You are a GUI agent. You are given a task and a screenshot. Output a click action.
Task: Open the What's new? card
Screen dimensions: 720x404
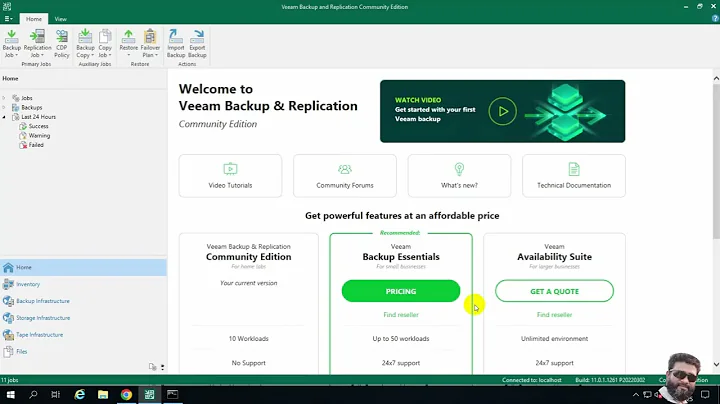pyautogui.click(x=459, y=176)
